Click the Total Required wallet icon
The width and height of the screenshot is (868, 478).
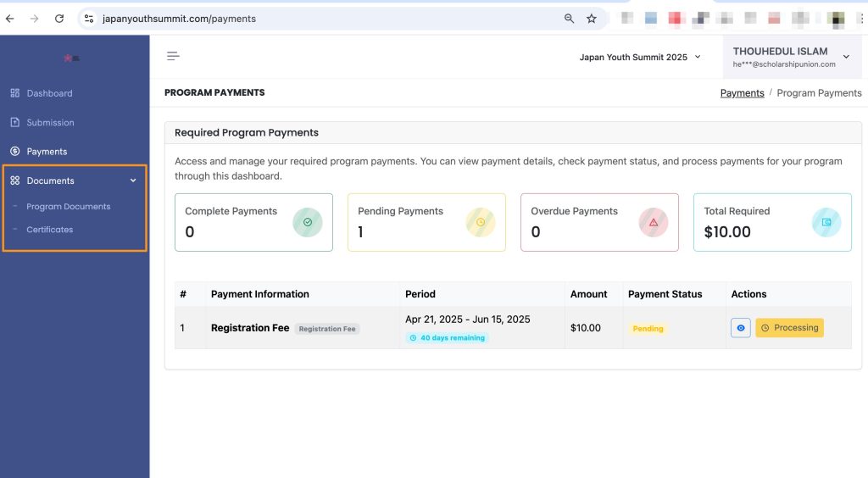pos(826,222)
